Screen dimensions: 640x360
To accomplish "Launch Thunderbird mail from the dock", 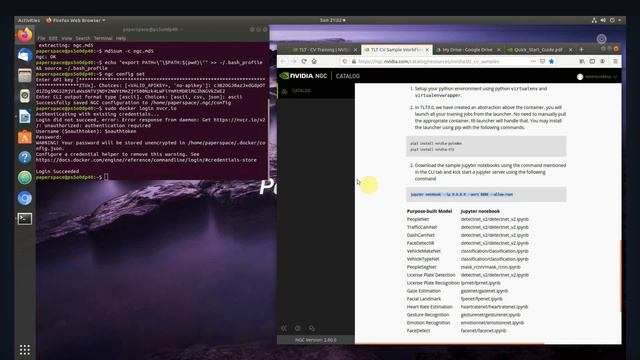I will (24, 55).
